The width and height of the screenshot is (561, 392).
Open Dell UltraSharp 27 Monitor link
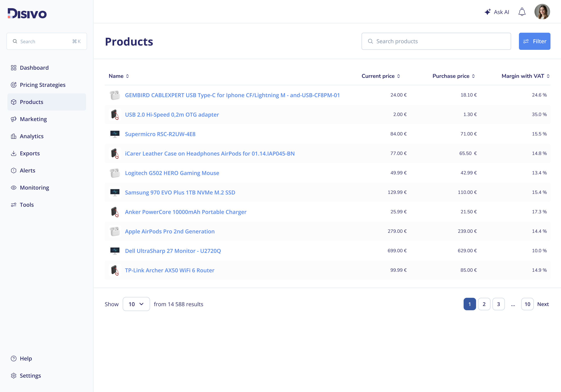173,251
